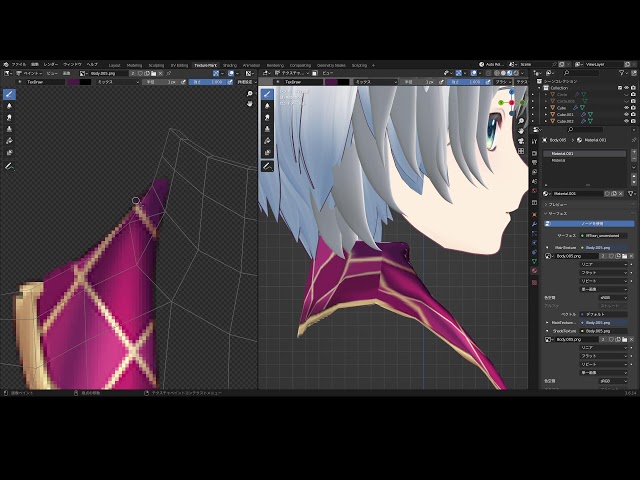
Task: Select the Annotate tool in image editor
Action: (x=9, y=166)
